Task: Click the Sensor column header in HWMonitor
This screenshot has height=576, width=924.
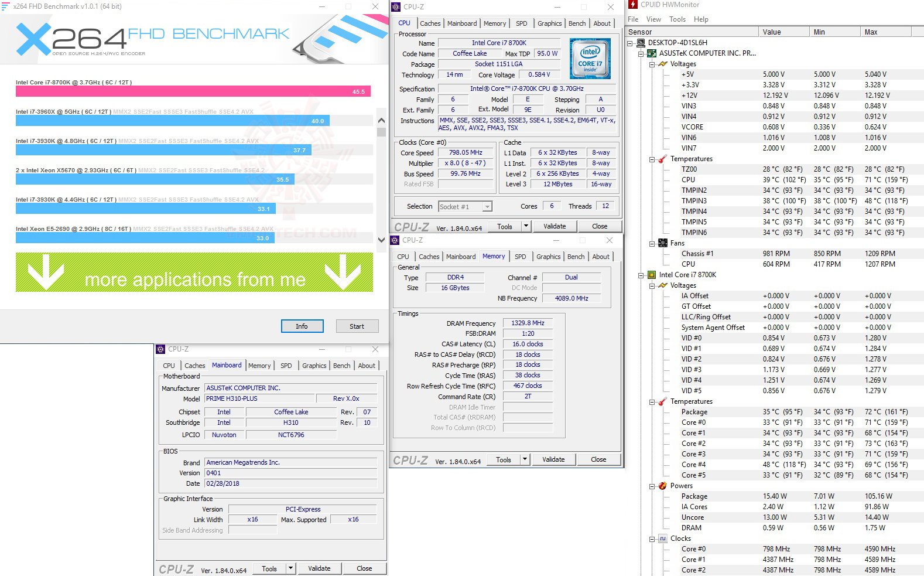Action: (693, 32)
